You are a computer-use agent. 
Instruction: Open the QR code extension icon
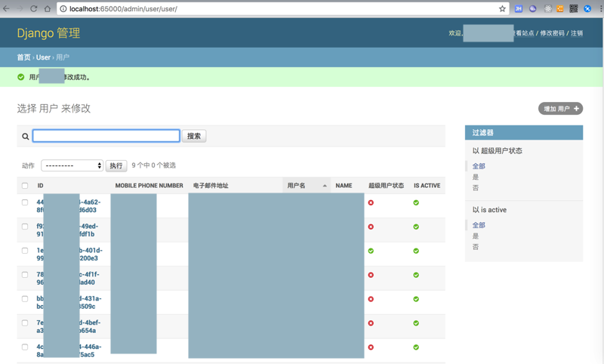(574, 8)
